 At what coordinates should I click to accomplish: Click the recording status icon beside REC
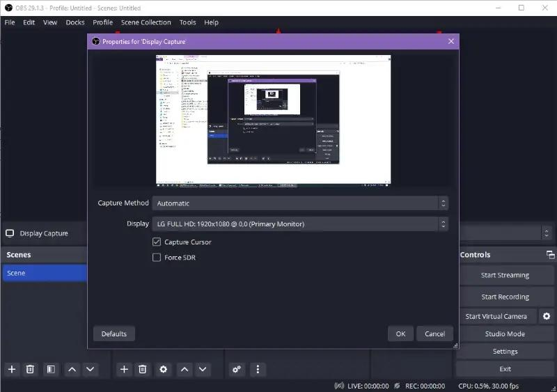click(397, 386)
